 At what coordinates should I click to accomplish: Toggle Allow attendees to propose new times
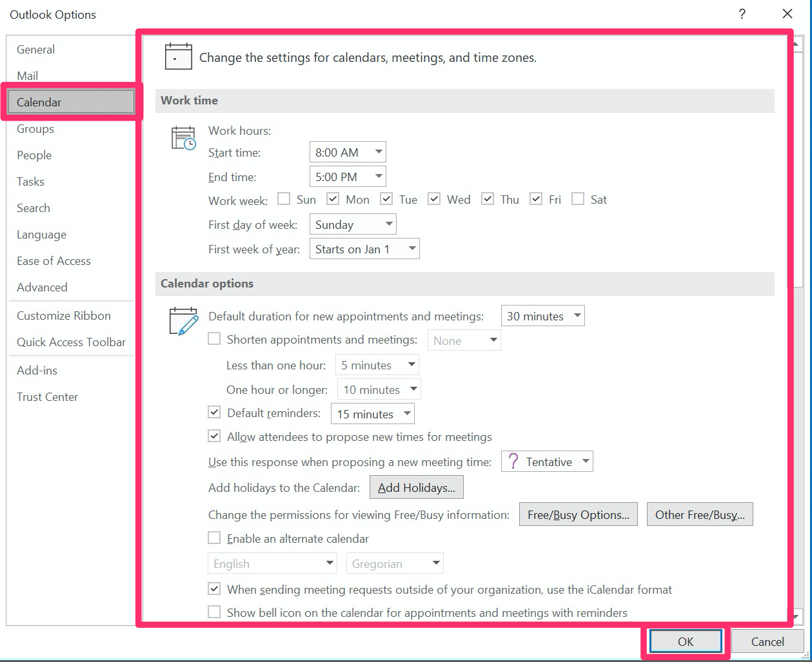214,436
